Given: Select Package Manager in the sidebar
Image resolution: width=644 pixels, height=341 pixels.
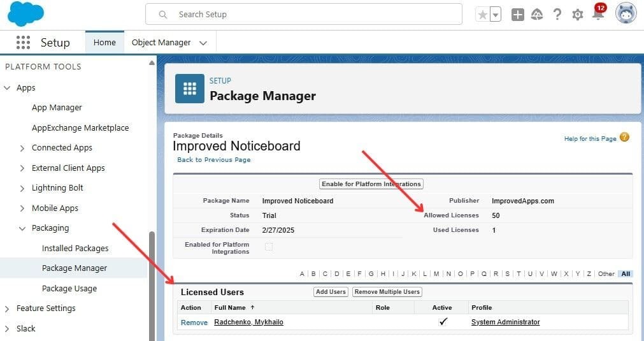Looking at the screenshot, I should (75, 268).
